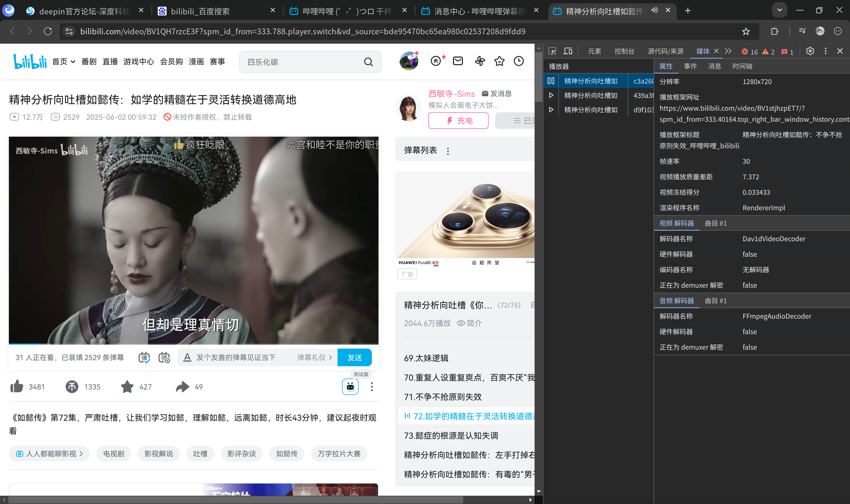Image resolution: width=850 pixels, height=504 pixels.
Task: Activate the DevTools inspect element picker icon
Action: pyautogui.click(x=552, y=51)
